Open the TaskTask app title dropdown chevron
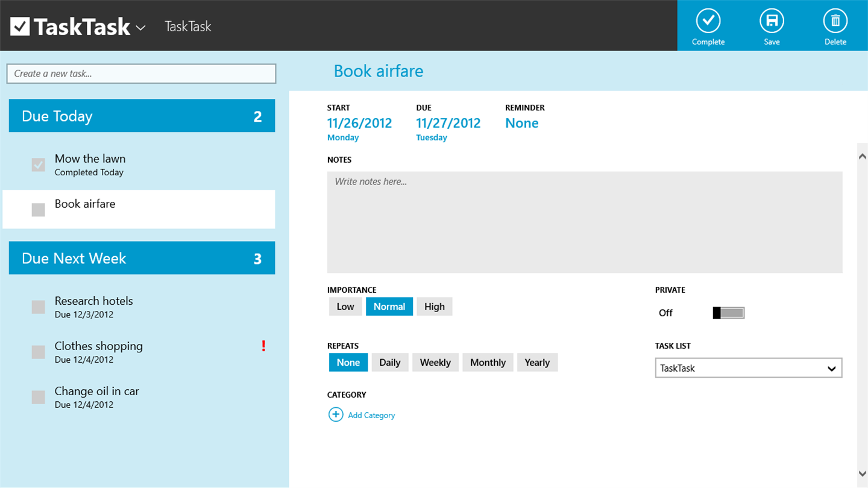The width and height of the screenshot is (868, 488). pyautogui.click(x=140, y=28)
